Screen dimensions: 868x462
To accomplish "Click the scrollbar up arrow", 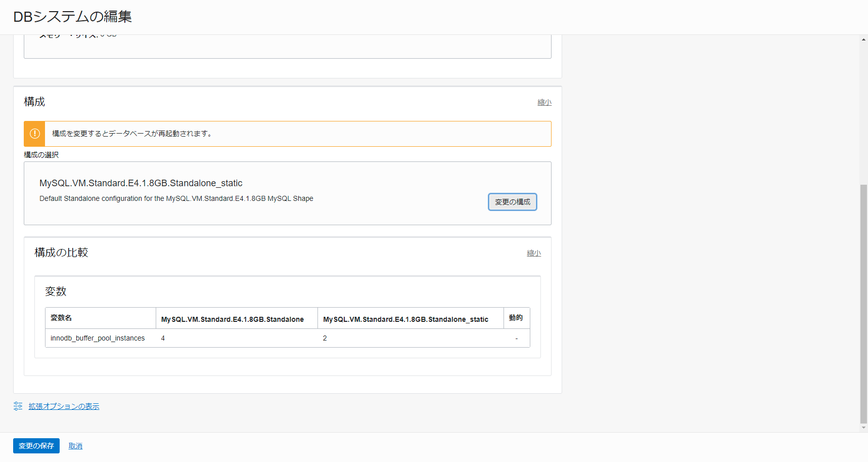I will click(x=863, y=39).
